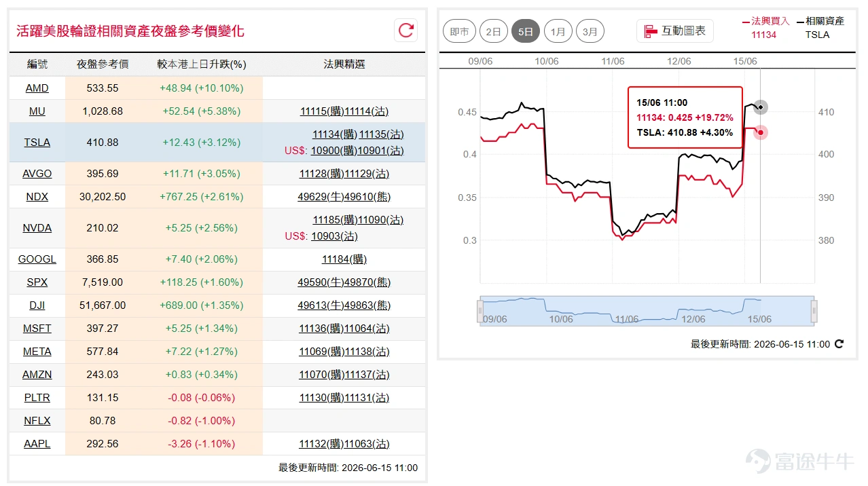
Task: Open the NFLX ticker link
Action: (37, 421)
